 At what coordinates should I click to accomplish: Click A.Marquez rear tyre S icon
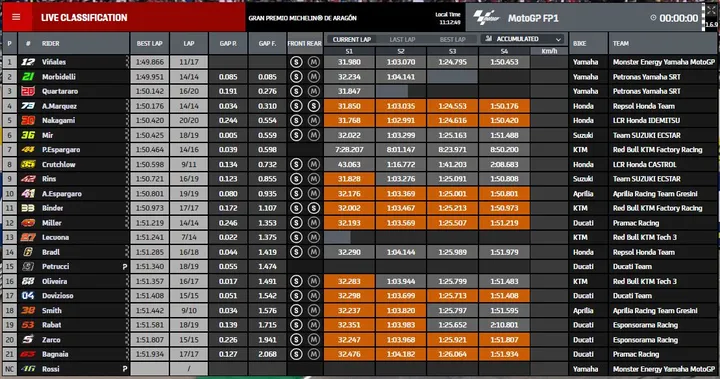click(314, 106)
